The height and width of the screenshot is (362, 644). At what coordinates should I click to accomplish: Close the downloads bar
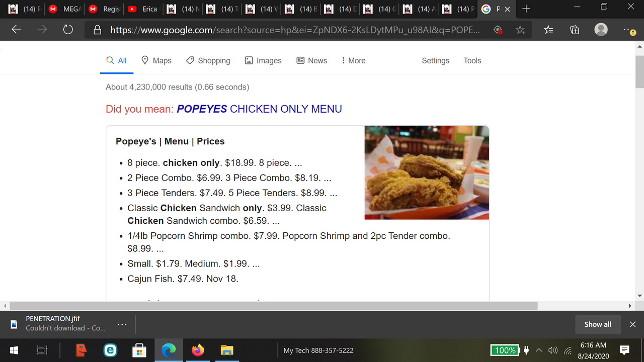[633, 324]
